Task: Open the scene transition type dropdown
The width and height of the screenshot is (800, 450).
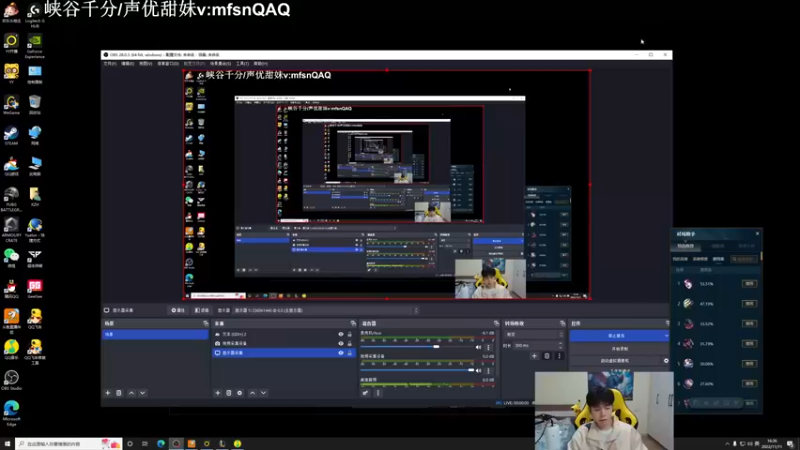Action: tap(534, 334)
